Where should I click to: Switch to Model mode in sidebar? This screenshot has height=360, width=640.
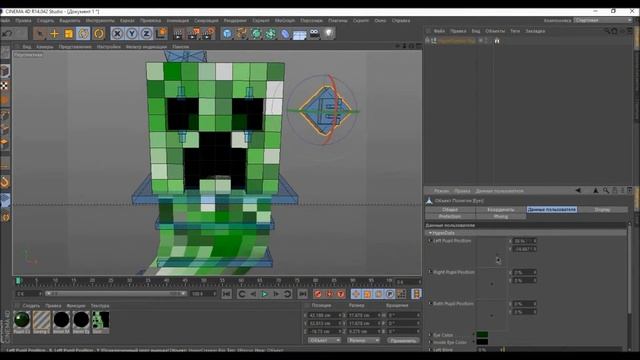(x=5, y=71)
